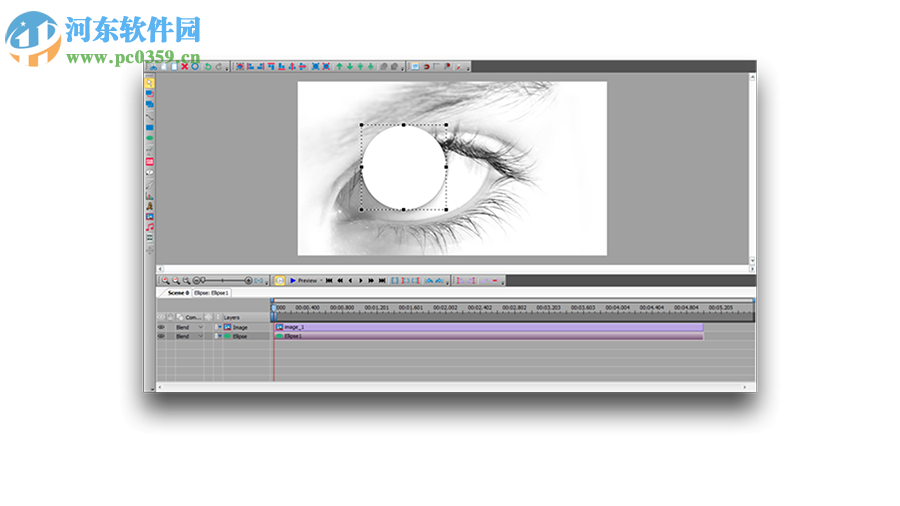Click the red X Delete icon in top toolbar
This screenshot has width=900, height=506.
pos(185,67)
